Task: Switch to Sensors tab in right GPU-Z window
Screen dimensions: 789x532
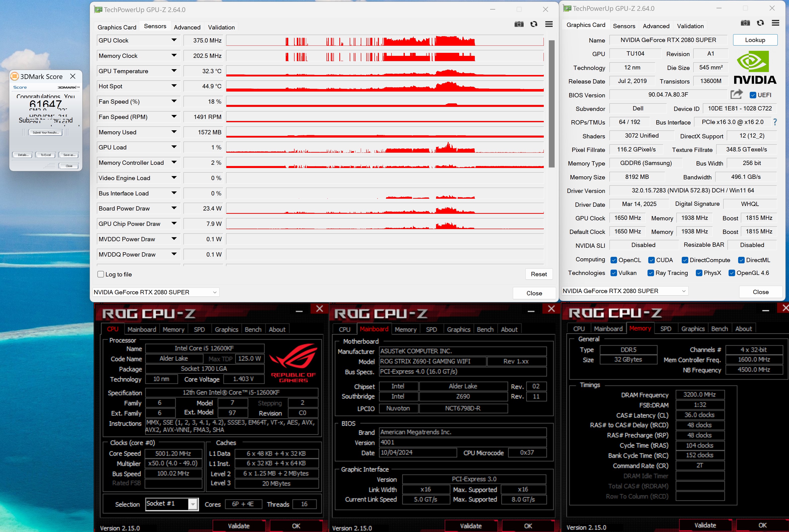Action: click(624, 26)
